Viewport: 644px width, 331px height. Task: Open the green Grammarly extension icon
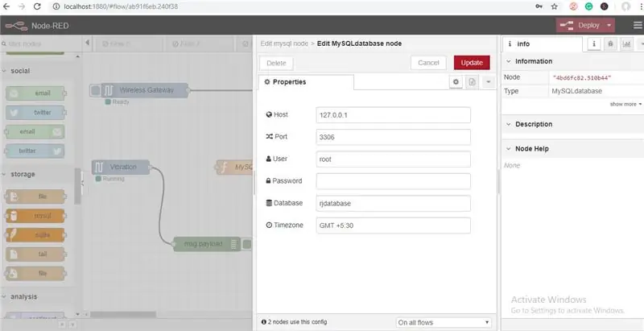(588, 6)
